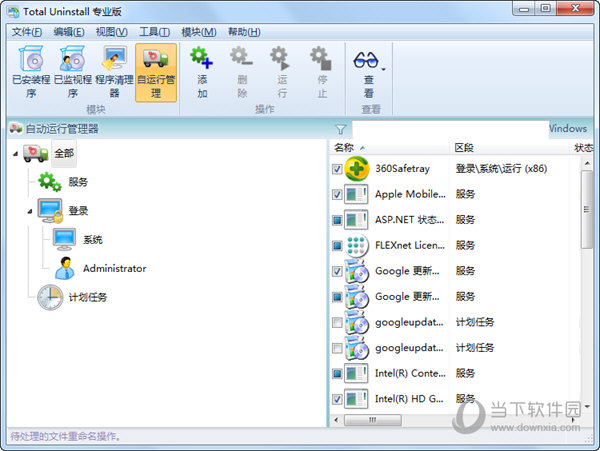This screenshot has height=451, width=600.
Task: Click the 自动运行管理器 header truck icon
Action: click(16, 129)
